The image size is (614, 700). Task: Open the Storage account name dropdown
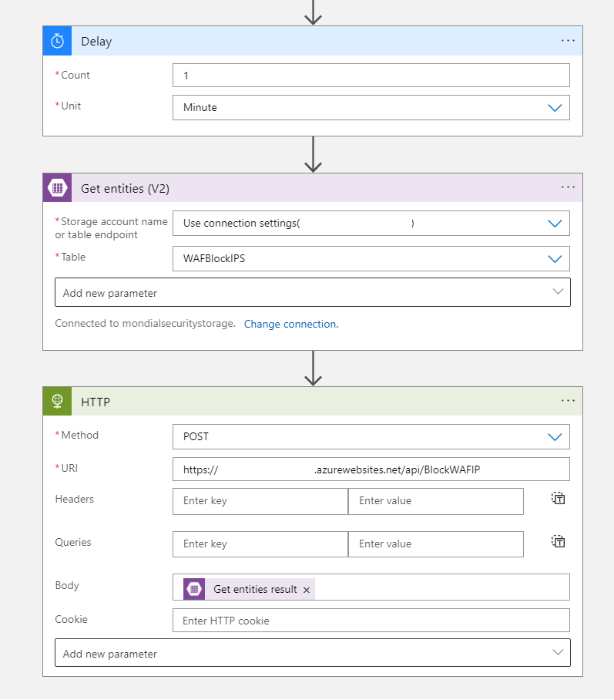pyautogui.click(x=555, y=224)
